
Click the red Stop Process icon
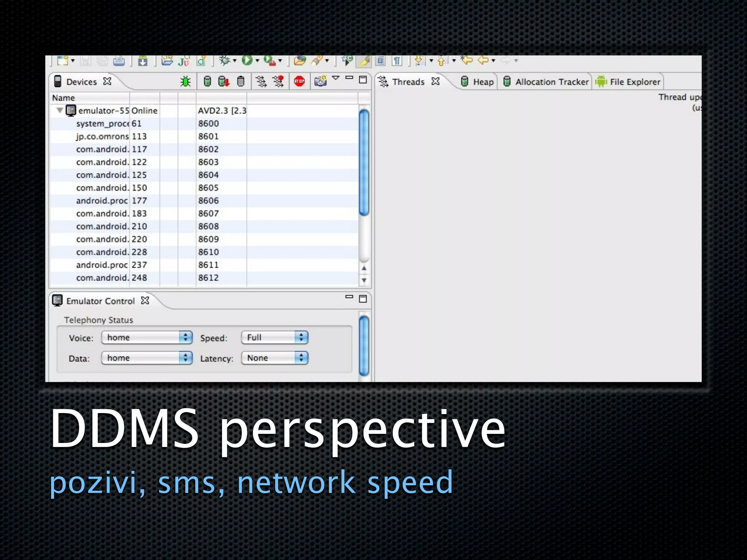click(299, 81)
